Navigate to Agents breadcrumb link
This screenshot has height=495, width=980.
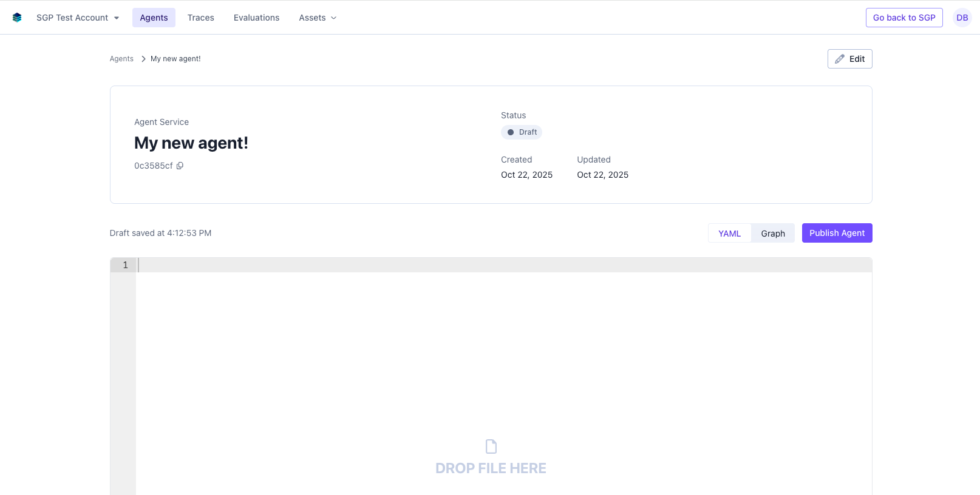tap(121, 59)
